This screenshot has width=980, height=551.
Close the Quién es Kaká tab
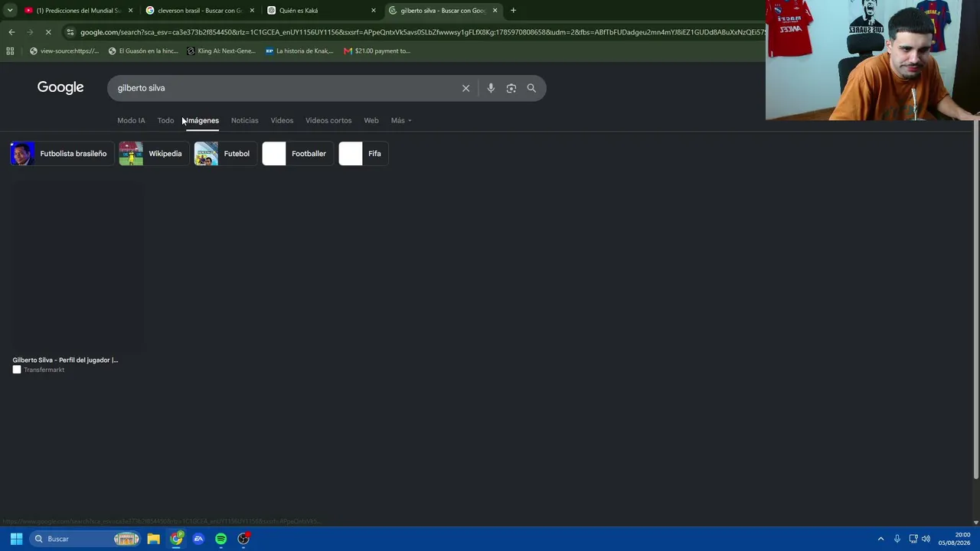374,11
